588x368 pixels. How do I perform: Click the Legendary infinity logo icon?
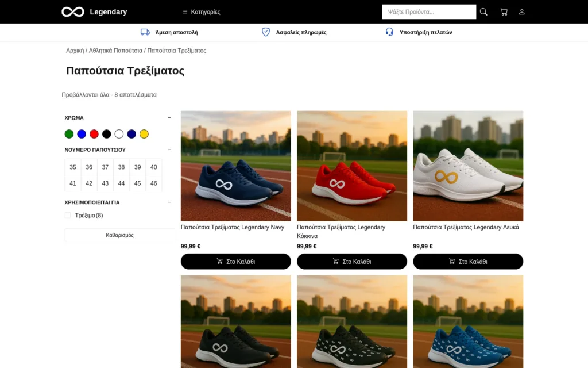click(73, 12)
